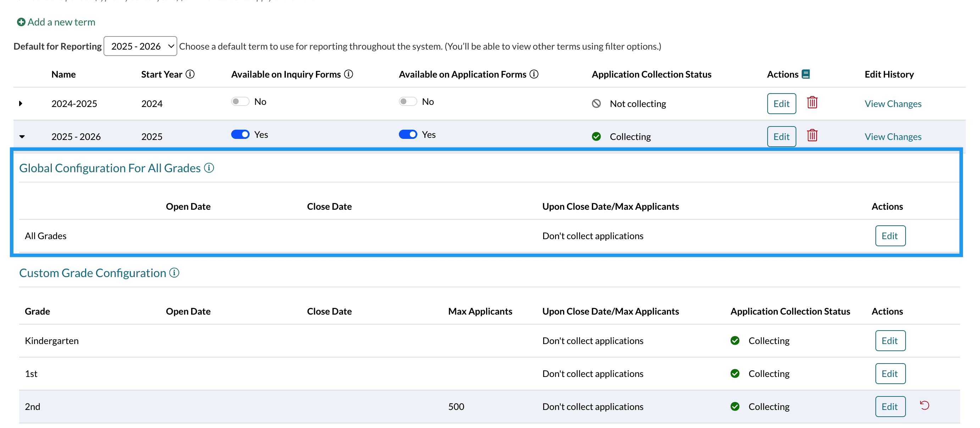Screen dimensions: 980x428
Task: Collapse the 2025 - 2026 term row
Action: pos(22,136)
